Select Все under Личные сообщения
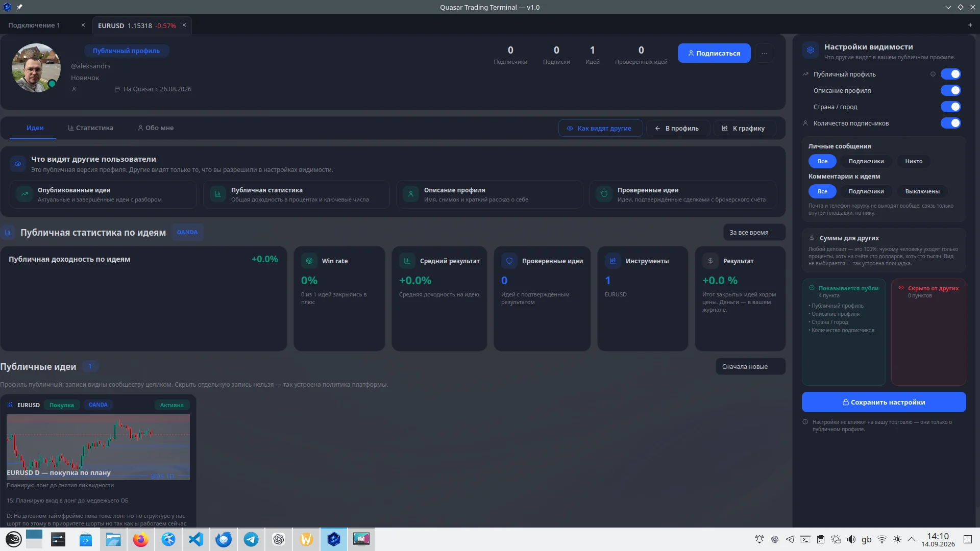 tap(822, 161)
